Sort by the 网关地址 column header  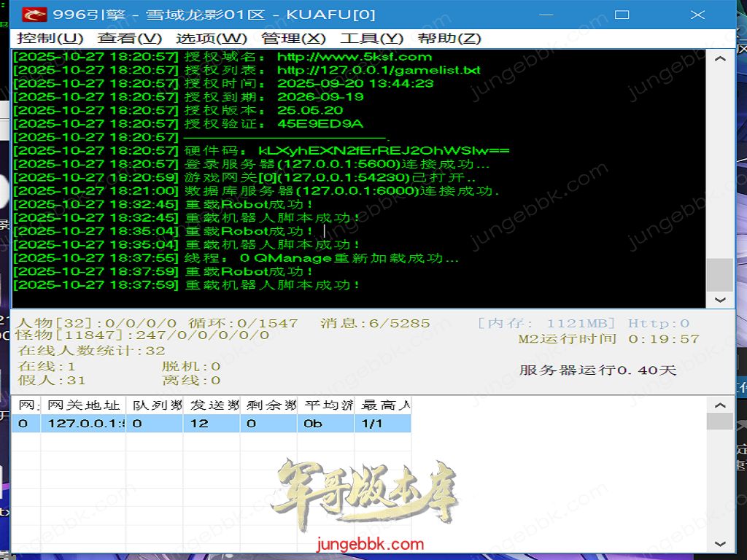[83, 405]
